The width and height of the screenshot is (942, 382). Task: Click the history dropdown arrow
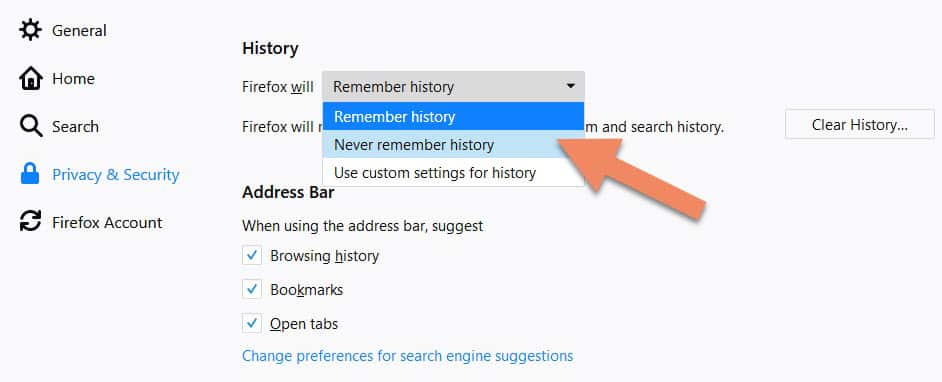click(x=571, y=86)
